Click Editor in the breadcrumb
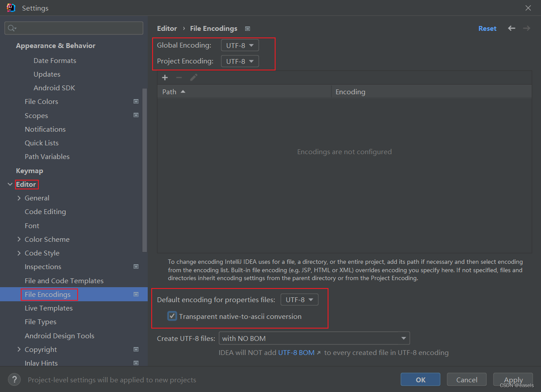Screen dimensions: 541x392 pos(167,28)
